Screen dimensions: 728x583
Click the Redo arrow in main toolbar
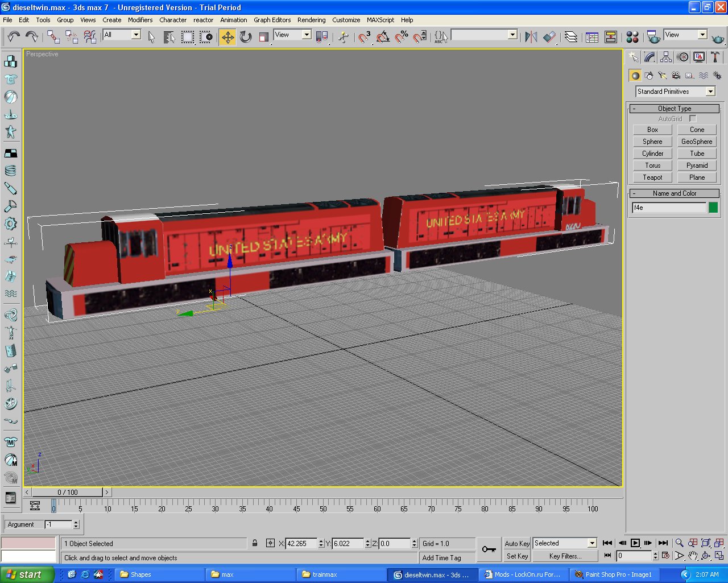[x=32, y=37]
